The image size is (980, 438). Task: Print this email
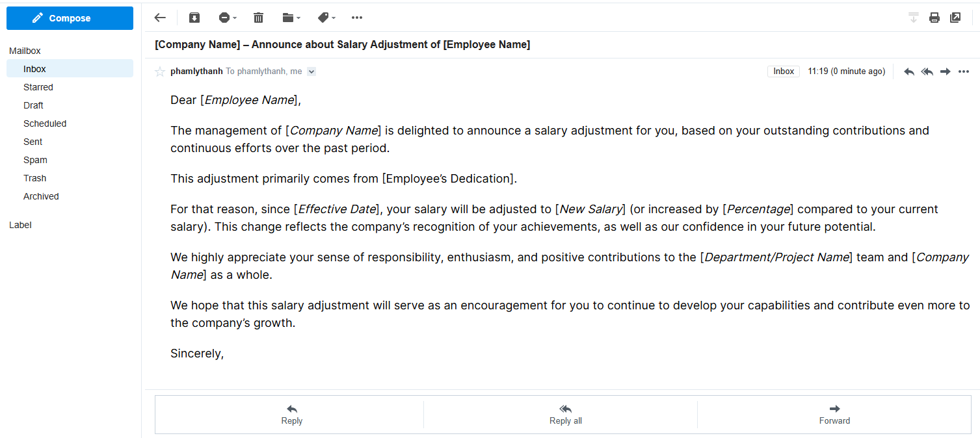[x=934, y=18]
